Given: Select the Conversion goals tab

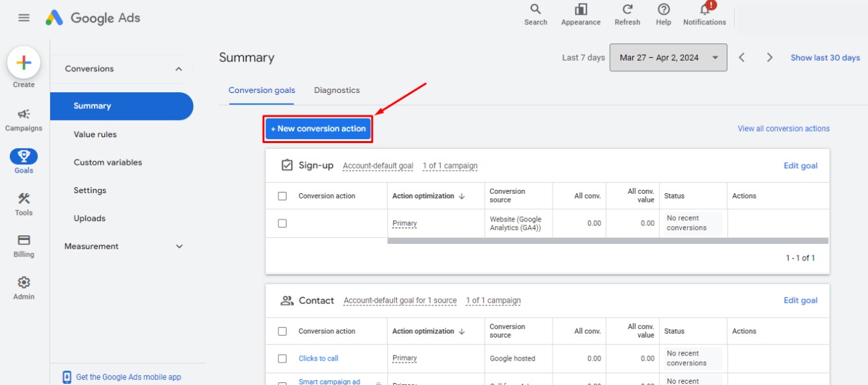Looking at the screenshot, I should tap(261, 90).
